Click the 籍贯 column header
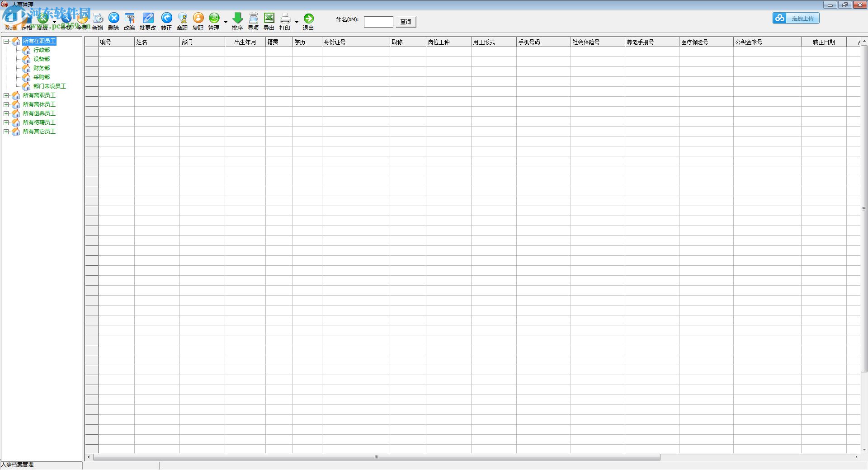Viewport: 868px width, 470px height. coord(279,42)
